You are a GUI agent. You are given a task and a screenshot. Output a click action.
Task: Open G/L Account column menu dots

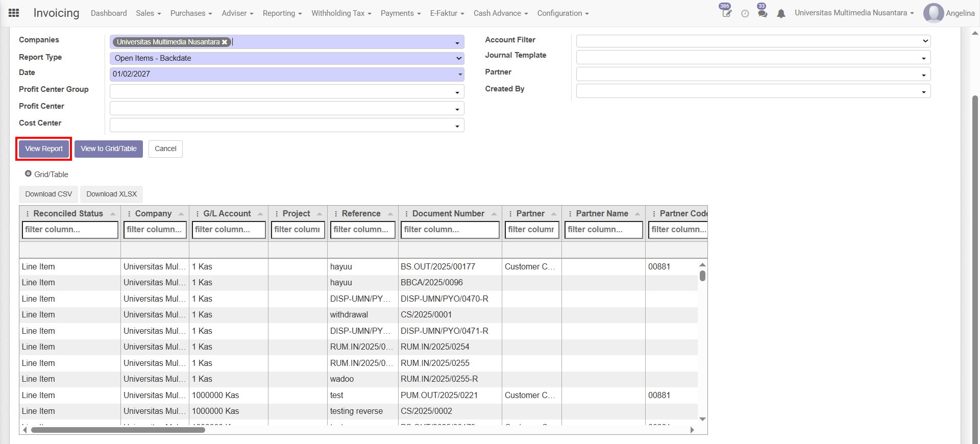[x=198, y=214]
